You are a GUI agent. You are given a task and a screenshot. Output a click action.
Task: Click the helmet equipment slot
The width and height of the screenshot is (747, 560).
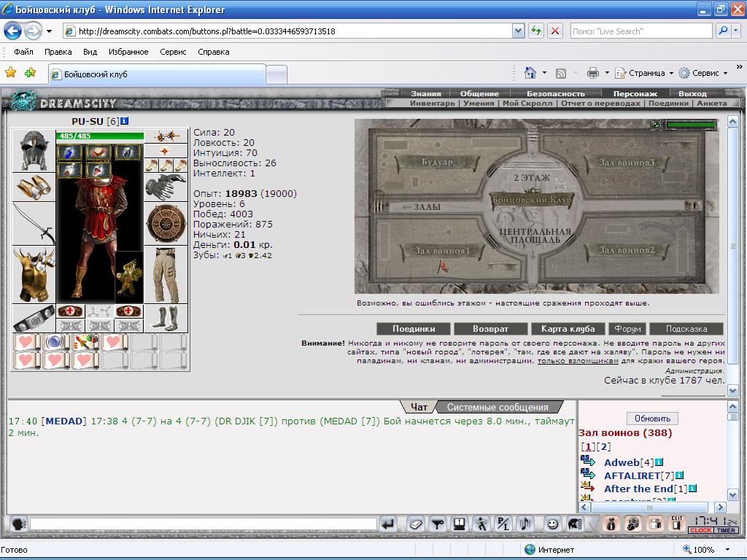point(34,151)
